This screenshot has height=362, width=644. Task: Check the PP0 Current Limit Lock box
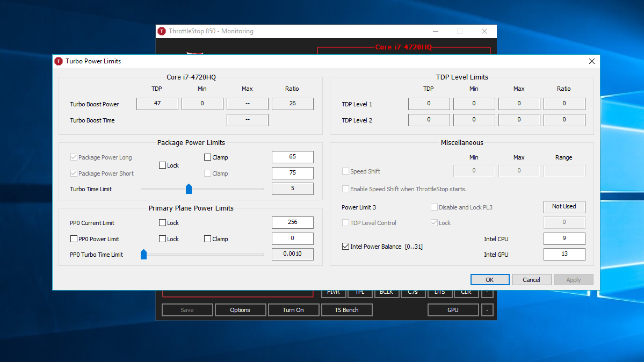tap(163, 223)
